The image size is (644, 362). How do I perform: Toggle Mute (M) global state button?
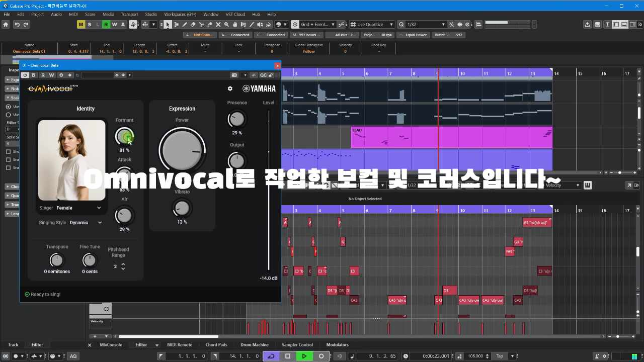point(81,24)
